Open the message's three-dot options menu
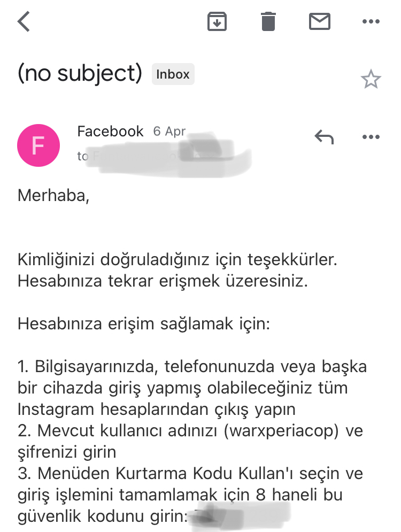Viewport: 401px width, 532px height. tap(371, 137)
